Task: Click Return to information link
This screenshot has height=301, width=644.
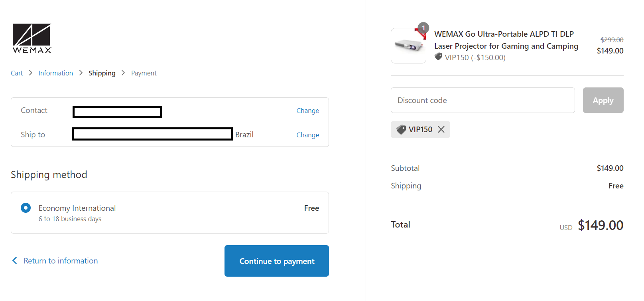Action: 61,261
